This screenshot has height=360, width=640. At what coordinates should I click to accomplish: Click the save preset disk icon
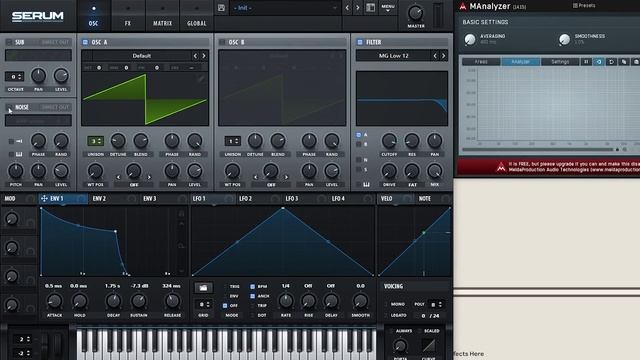221,8
